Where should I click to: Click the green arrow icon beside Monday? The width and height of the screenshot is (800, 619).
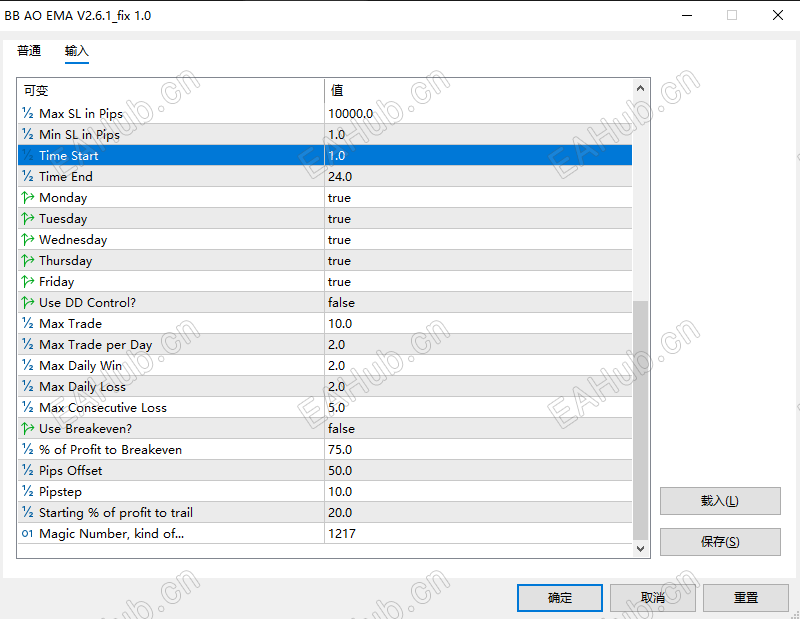25,197
